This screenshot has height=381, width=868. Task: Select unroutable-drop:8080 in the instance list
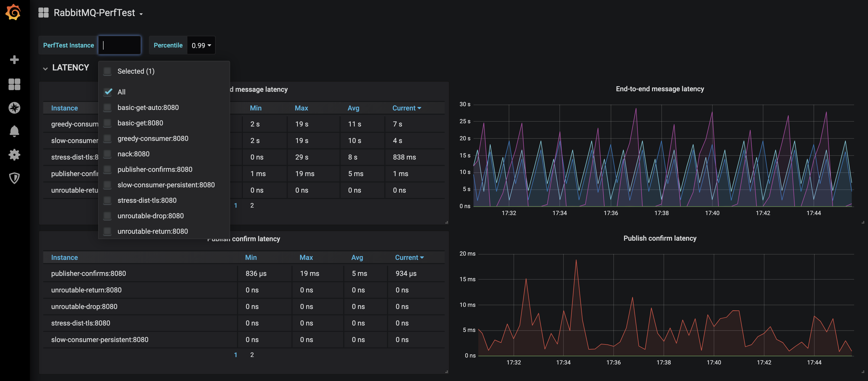tap(150, 216)
